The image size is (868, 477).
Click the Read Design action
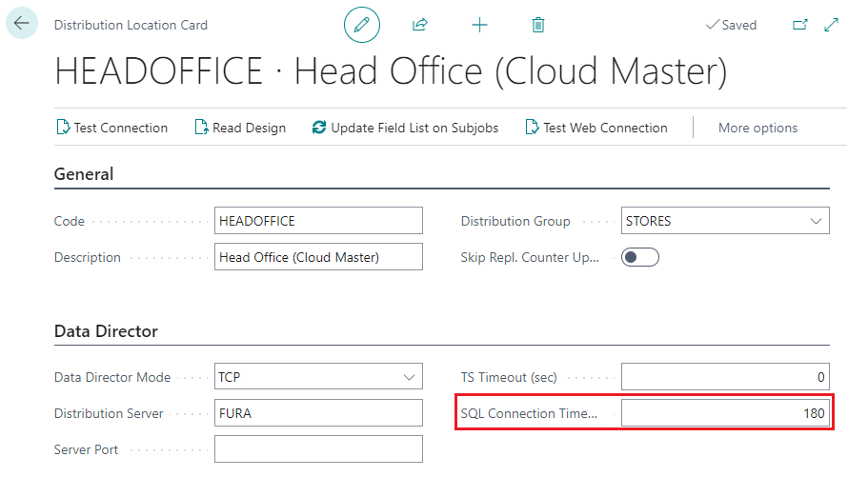(x=240, y=128)
